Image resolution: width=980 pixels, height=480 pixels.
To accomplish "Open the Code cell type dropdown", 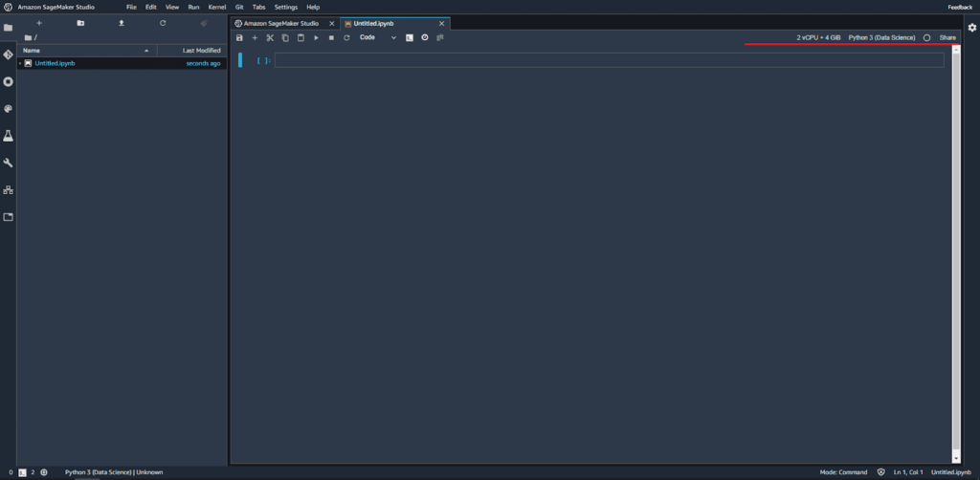I will point(378,38).
